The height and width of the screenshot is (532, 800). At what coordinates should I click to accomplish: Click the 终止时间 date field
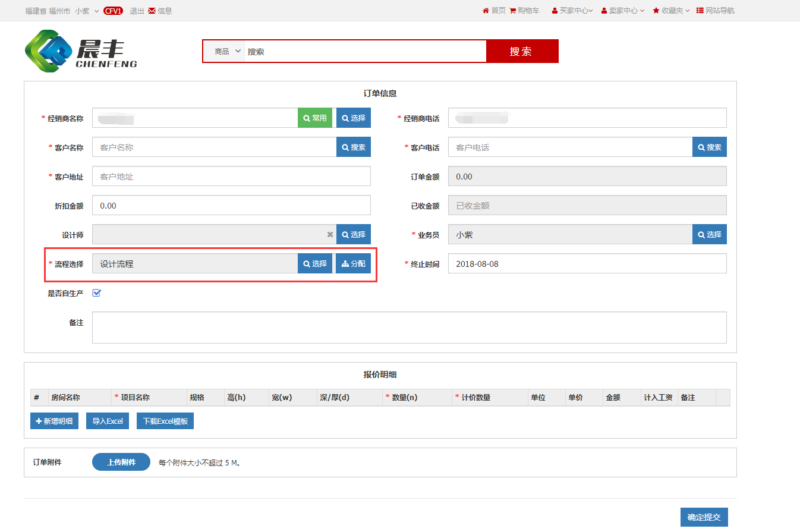point(587,264)
